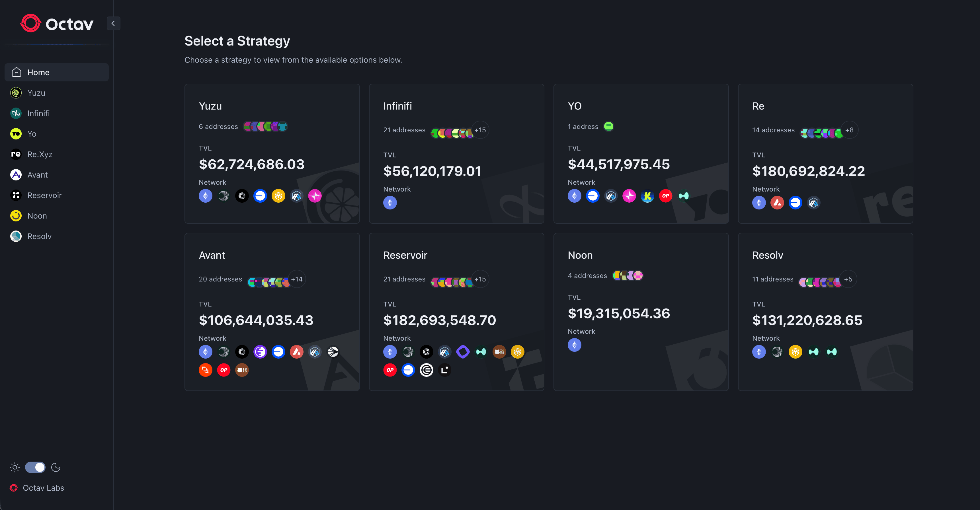Viewport: 980px width, 510px height.
Task: Expand the +15 hidden addresses on Infinifi
Action: (480, 130)
